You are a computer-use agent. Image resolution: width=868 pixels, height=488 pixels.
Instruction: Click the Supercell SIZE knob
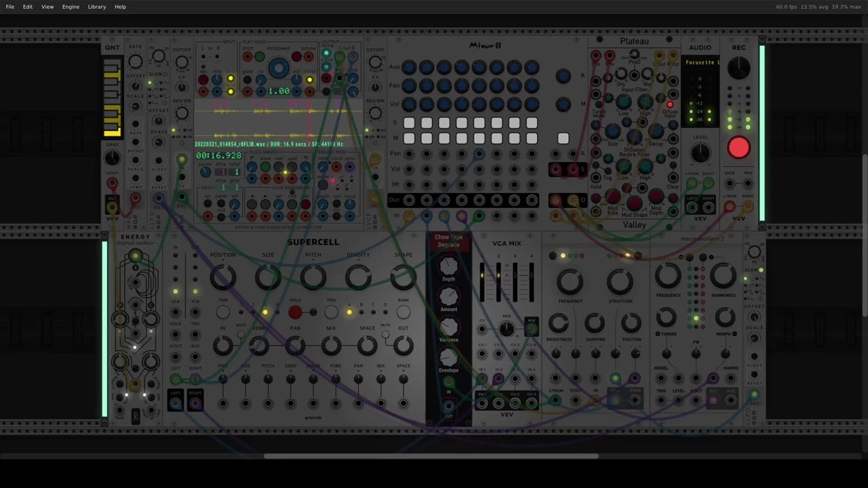(268, 277)
